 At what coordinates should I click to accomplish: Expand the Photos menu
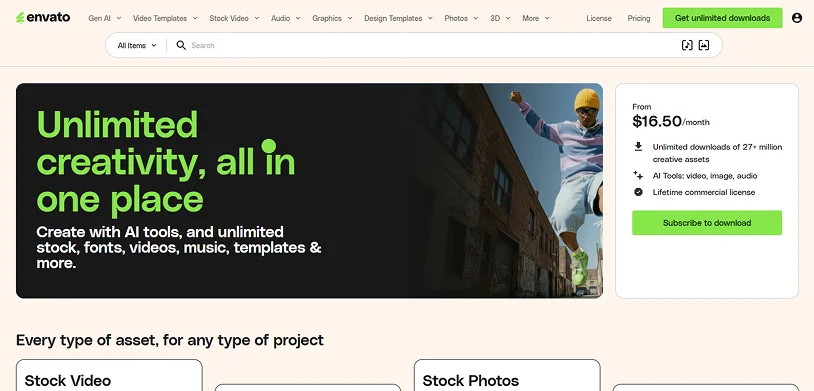(461, 18)
